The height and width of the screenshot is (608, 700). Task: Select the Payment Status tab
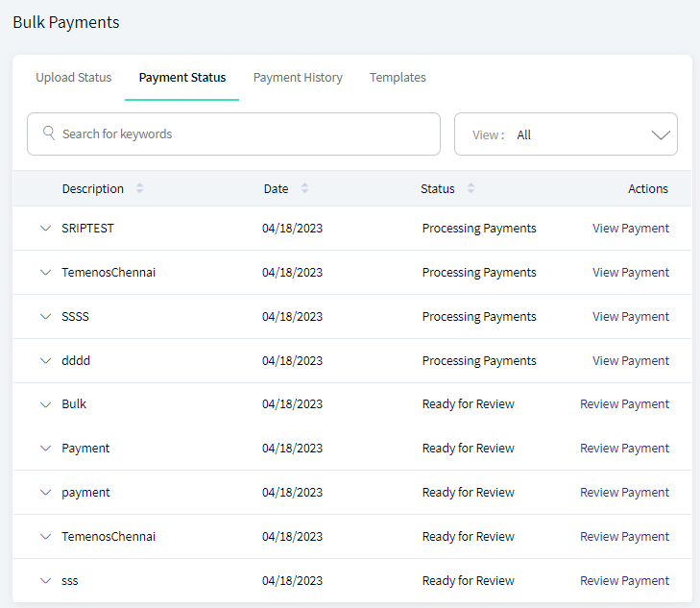point(182,78)
